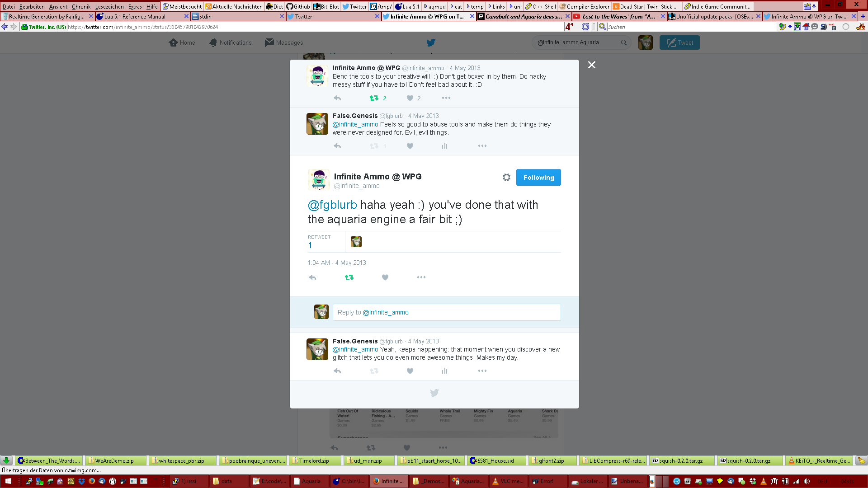Compose a new Tweet
The width and height of the screenshot is (868, 488).
click(x=679, y=42)
